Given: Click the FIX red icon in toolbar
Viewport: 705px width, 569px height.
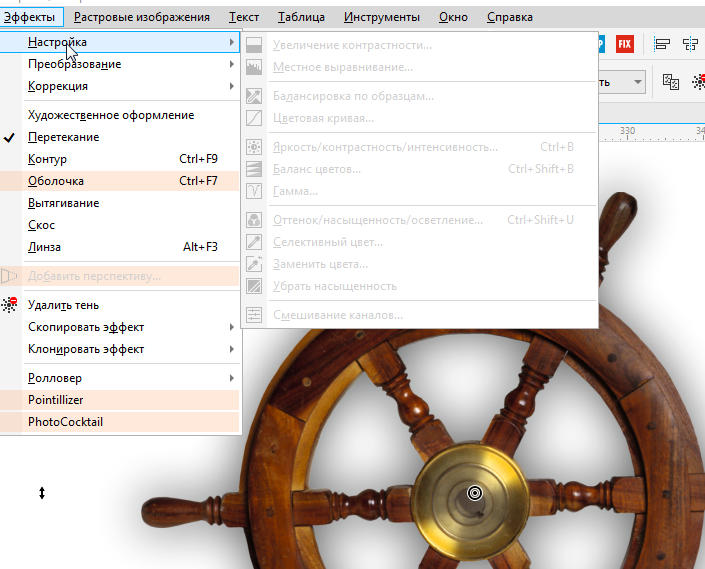Looking at the screenshot, I should click(625, 44).
